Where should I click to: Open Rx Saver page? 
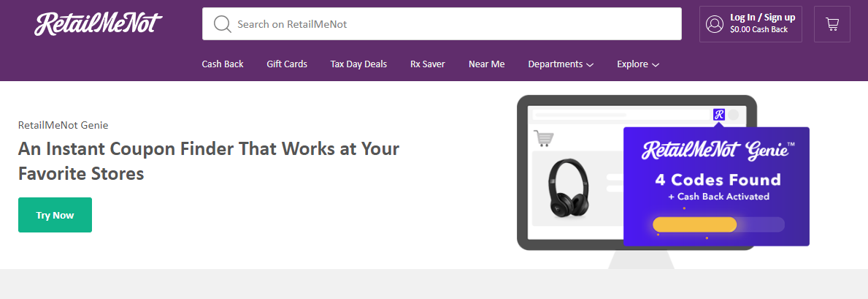pyautogui.click(x=427, y=64)
